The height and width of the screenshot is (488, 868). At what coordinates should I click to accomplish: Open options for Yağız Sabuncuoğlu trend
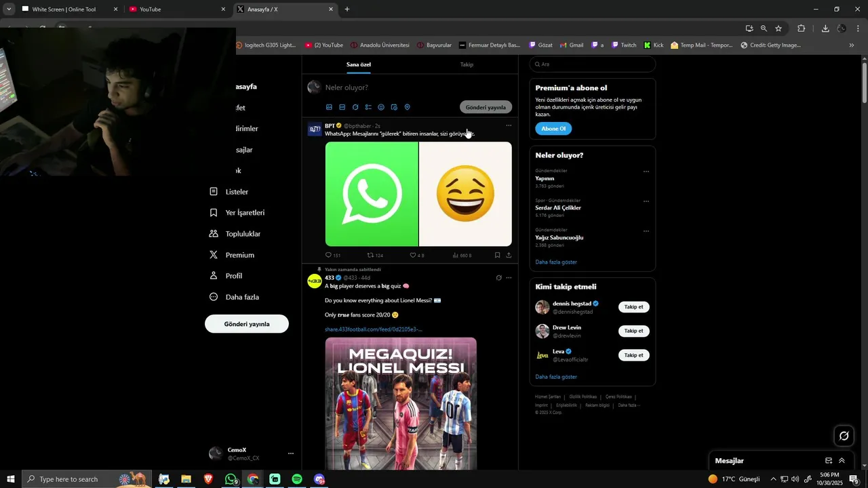click(646, 231)
